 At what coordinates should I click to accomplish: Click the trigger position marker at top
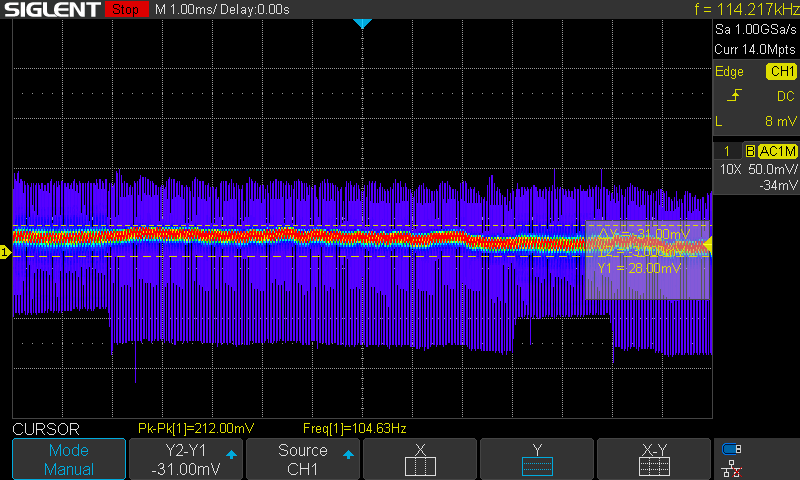click(x=362, y=23)
